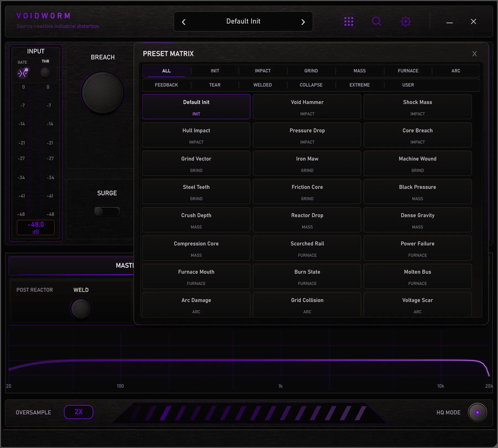Viewport: 498px width, 448px height.
Task: Select the EXTREME category tab
Action: point(360,85)
